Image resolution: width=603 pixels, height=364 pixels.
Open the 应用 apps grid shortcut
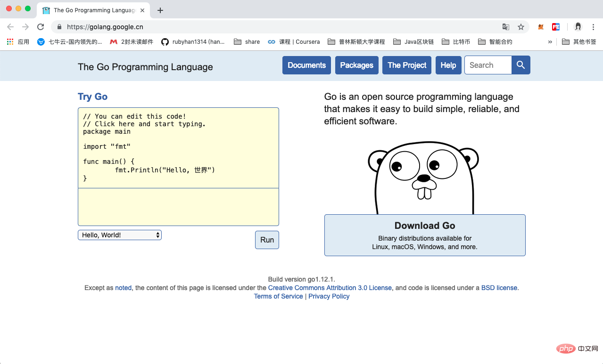click(x=18, y=42)
